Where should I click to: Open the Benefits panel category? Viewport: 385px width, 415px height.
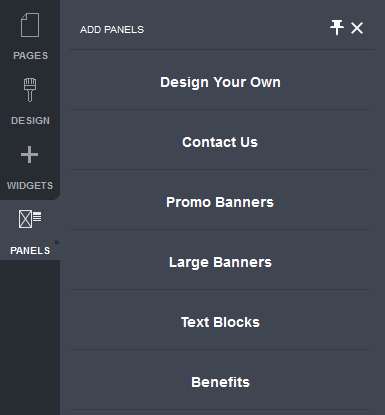point(220,382)
